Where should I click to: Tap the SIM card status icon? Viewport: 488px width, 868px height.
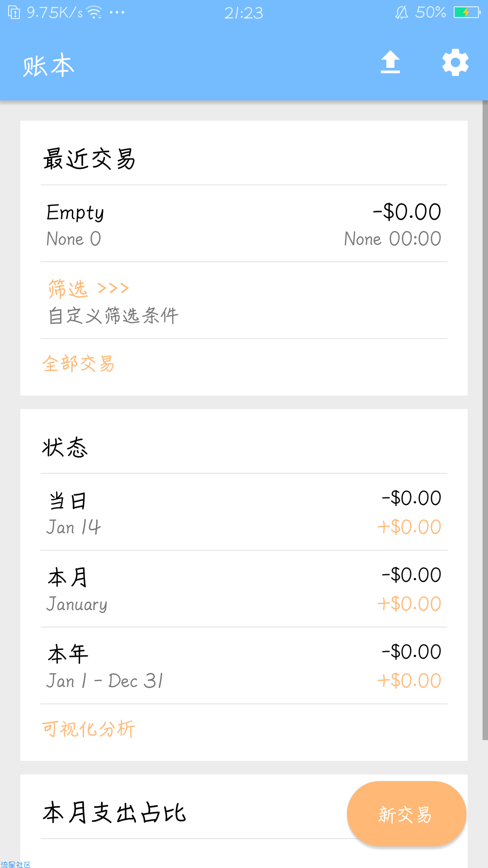pyautogui.click(x=14, y=13)
